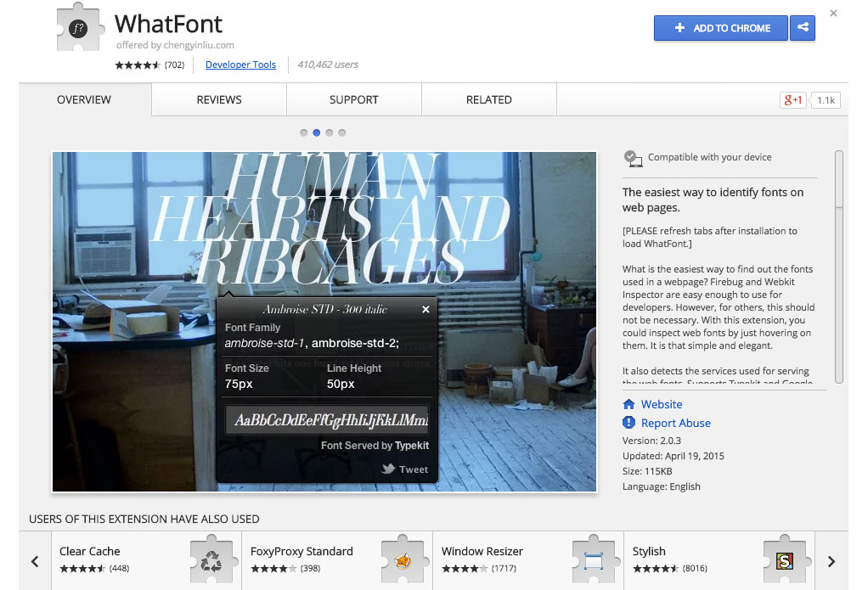The image size is (868, 590).
Task: Open the Developer Tools category link
Action: [x=240, y=65]
